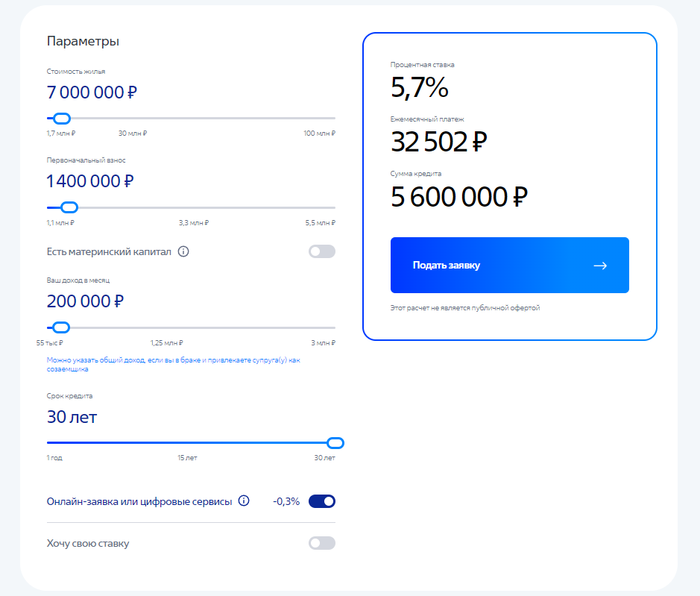Click the loan term slider handle

click(x=335, y=443)
